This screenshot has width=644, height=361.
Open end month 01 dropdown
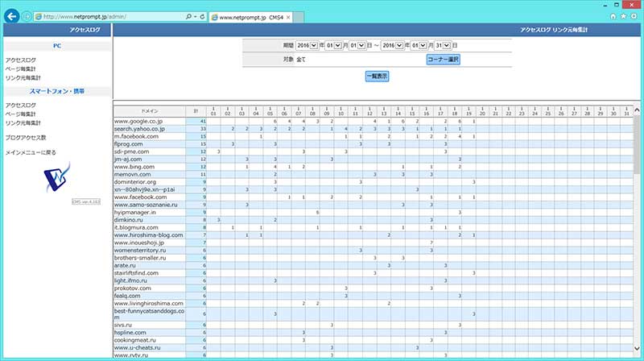click(x=419, y=45)
